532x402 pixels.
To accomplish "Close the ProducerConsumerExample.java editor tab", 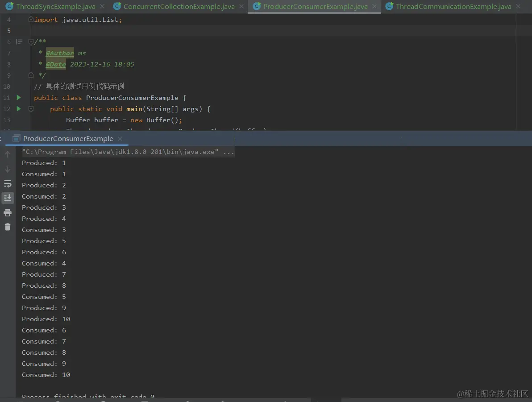I will [374, 6].
